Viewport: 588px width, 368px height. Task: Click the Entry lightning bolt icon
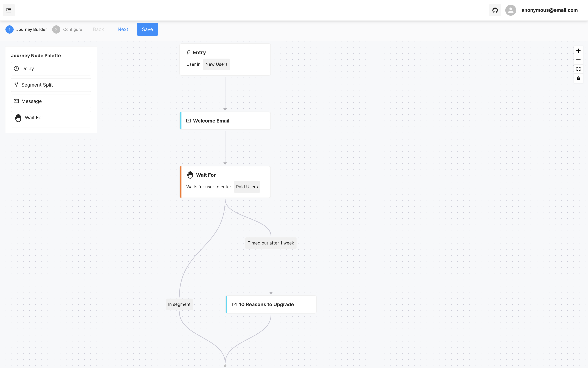click(188, 52)
